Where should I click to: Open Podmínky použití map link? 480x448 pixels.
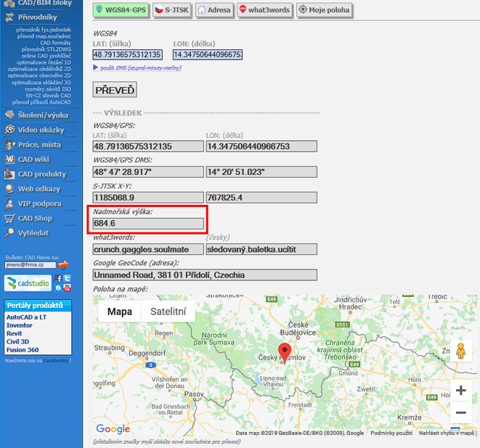tap(391, 433)
